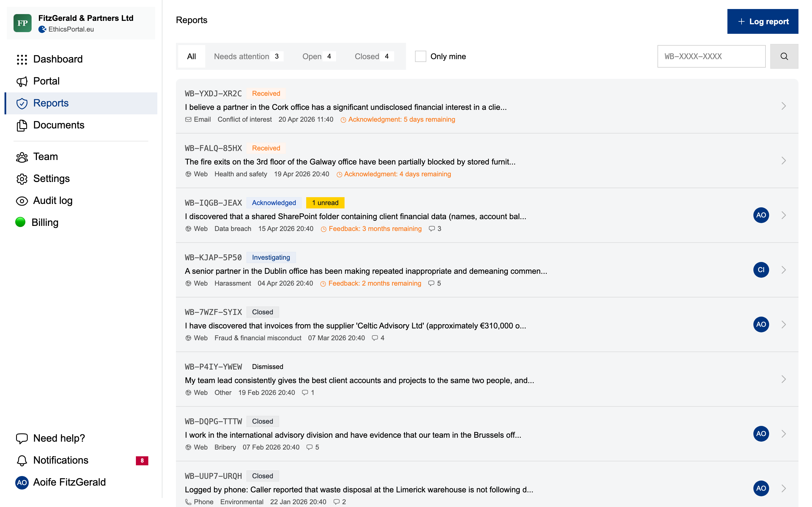Focus the WB-XXXX-XXXX search field

coord(711,56)
